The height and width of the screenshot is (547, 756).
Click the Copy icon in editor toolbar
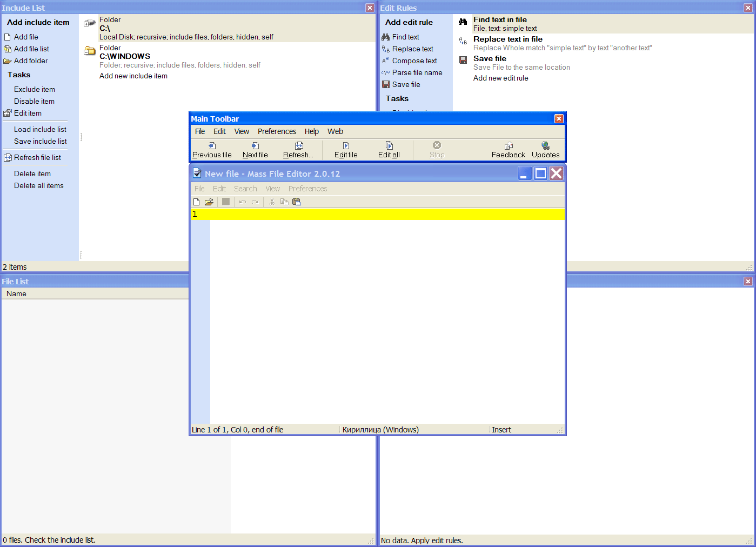284,202
